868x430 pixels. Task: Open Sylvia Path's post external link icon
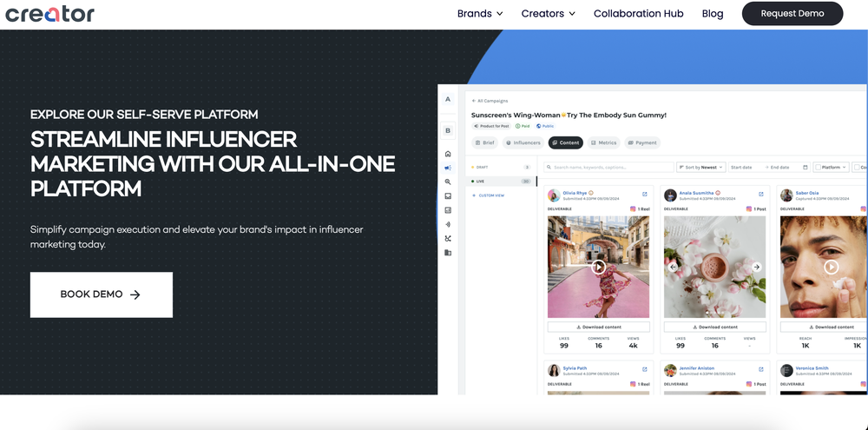tap(644, 369)
